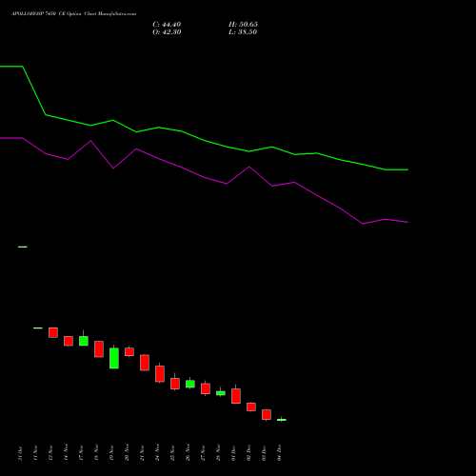Screen dimensions: 476x476
Task: Select the 01 Dec date label
Action: 233,453
